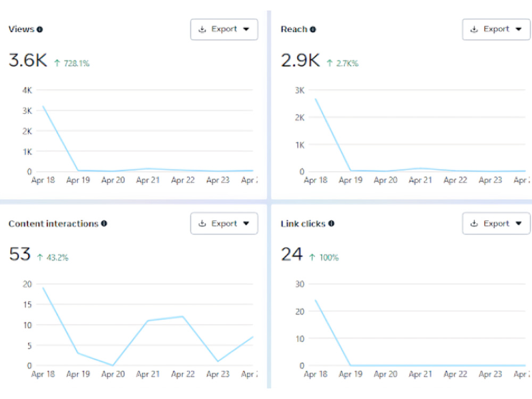This screenshot has height=399, width=532.
Task: Click download icon in Link clicks Export button
Action: (474, 223)
